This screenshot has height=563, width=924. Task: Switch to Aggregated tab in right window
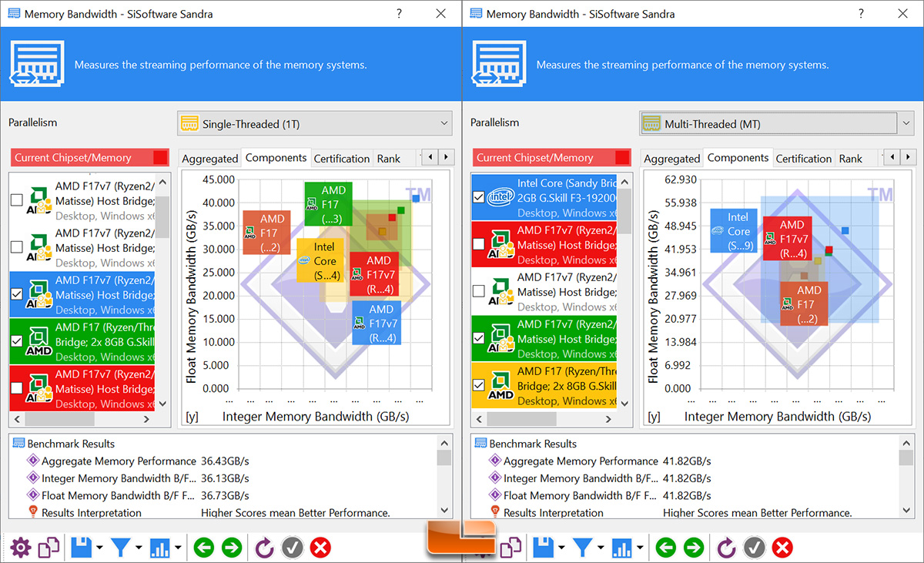pos(671,159)
